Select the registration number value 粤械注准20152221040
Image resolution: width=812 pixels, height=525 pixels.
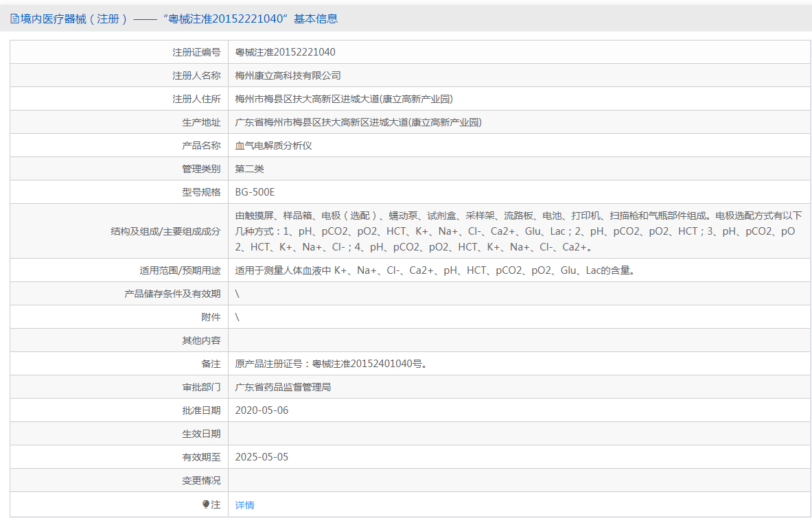click(285, 52)
